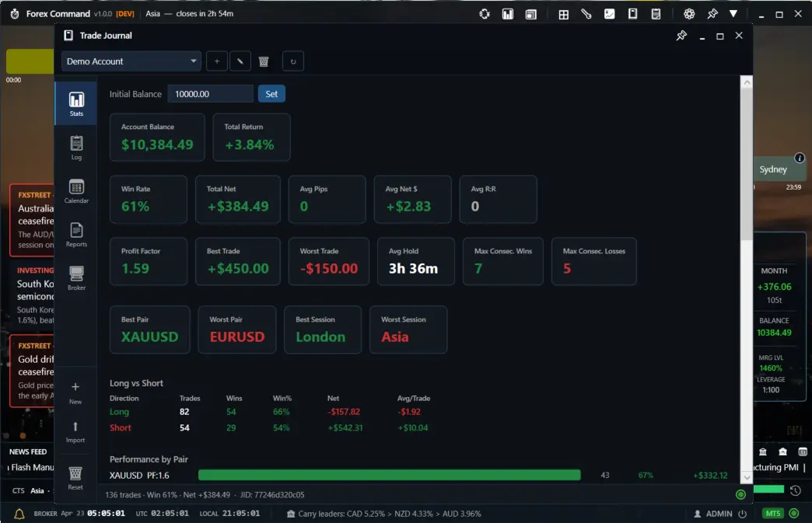812x523 pixels.
Task: Open the Calendar tab in sidebar
Action: point(76,191)
